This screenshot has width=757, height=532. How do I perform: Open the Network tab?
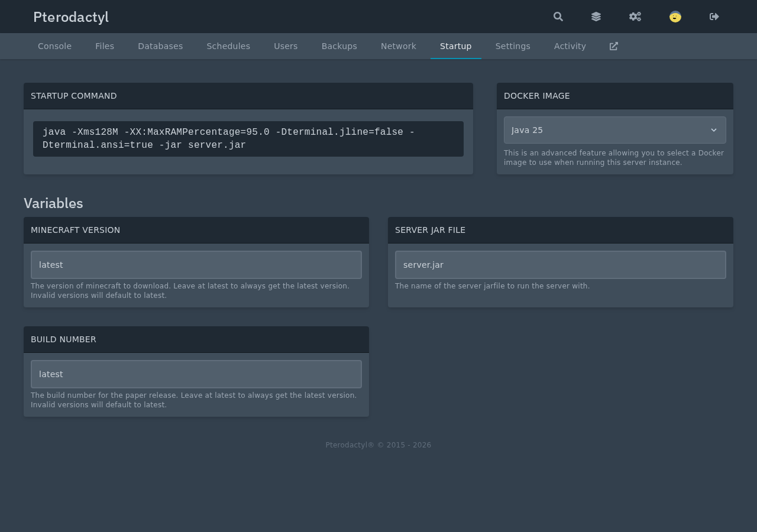coord(399,46)
